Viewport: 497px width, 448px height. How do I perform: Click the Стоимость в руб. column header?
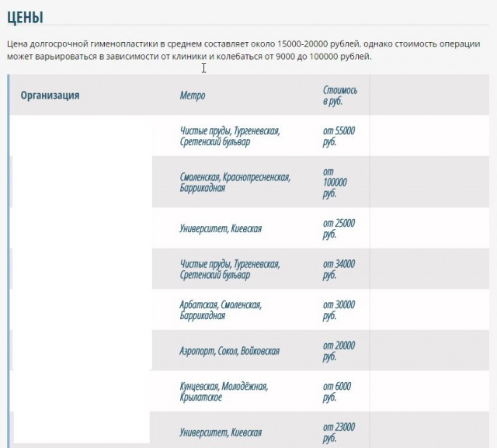coord(340,96)
